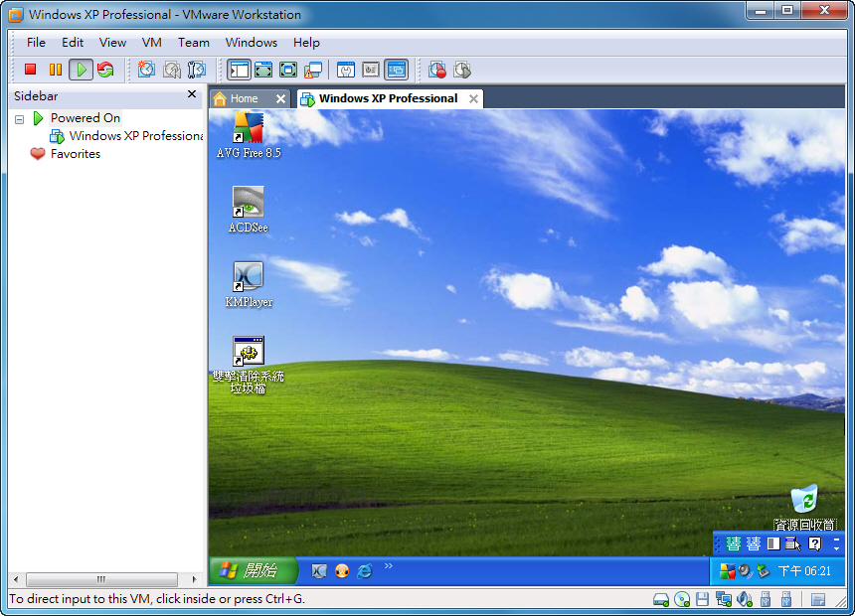The image size is (855, 616).
Task: Reset the VM with red-green arrows icon
Action: pos(105,70)
